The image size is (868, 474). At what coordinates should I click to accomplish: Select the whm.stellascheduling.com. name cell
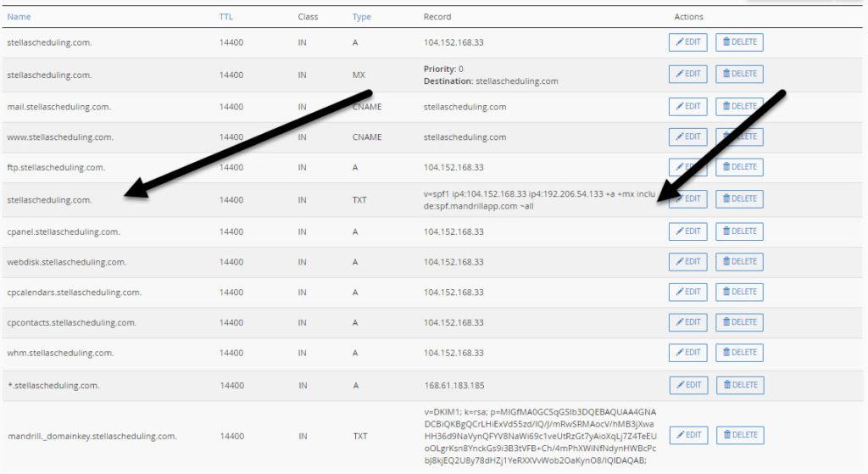[60, 353]
